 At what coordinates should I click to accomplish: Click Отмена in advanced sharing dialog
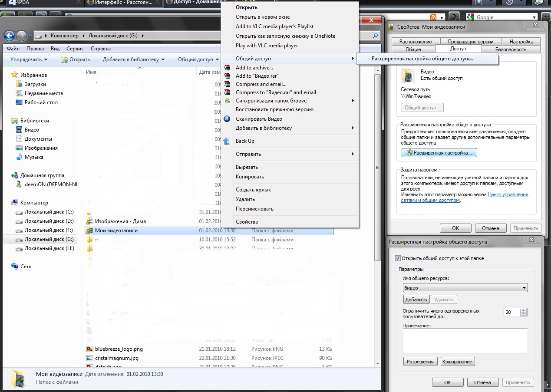[x=482, y=382]
